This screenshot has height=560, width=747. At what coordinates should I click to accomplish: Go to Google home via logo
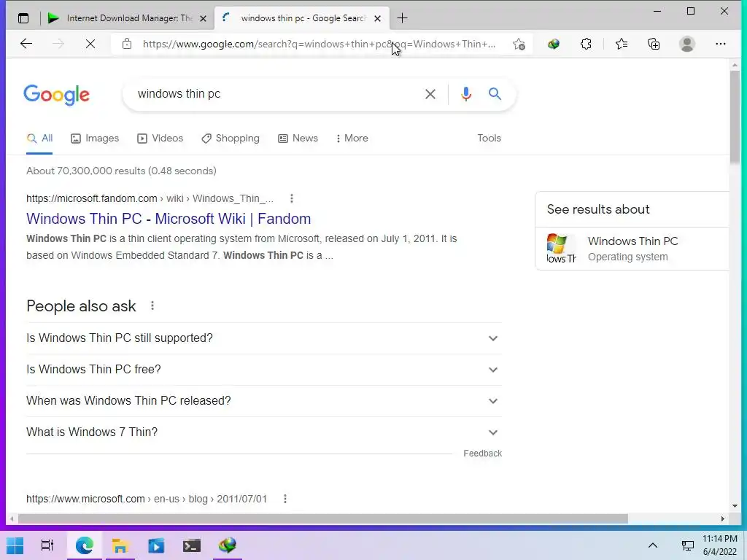pyautogui.click(x=56, y=96)
